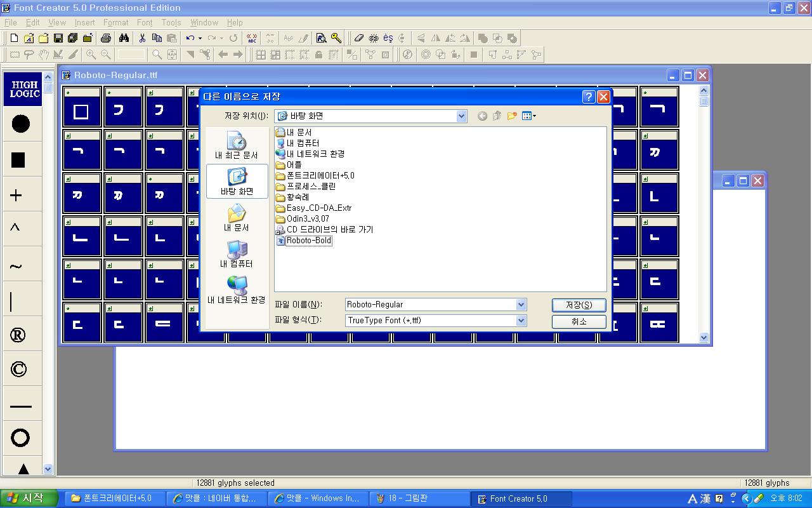Open the view menu dropdown in dialog
Screen dimensions: 812x508
[529, 116]
